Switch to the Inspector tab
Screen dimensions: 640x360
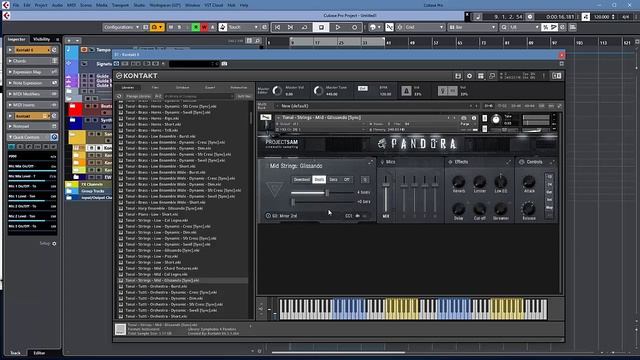coord(17,39)
